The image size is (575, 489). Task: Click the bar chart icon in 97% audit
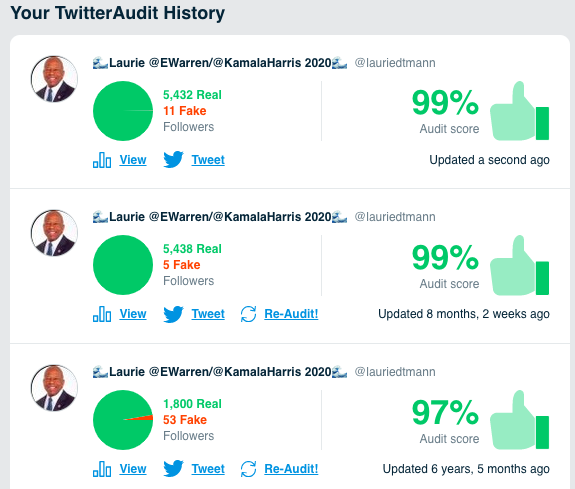point(102,469)
